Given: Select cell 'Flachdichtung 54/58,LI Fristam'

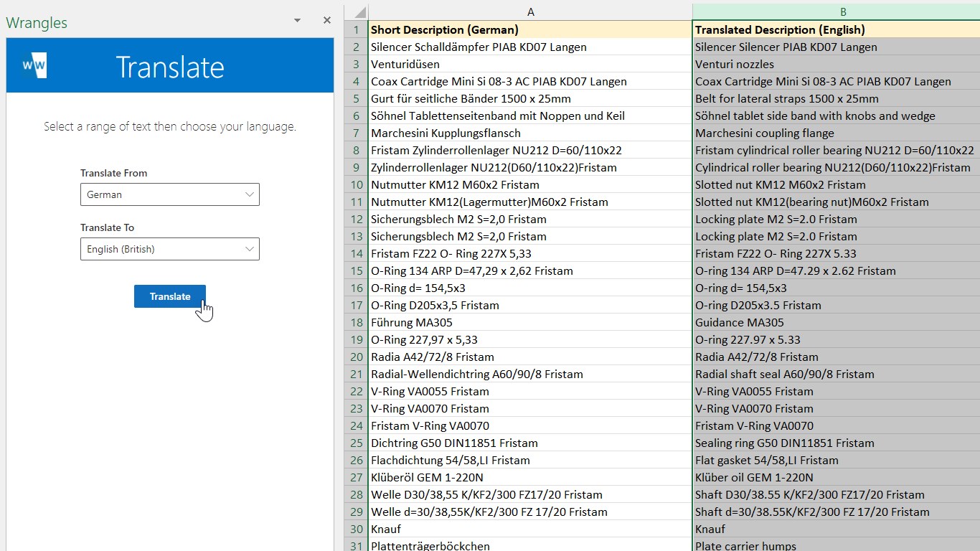Looking at the screenshot, I should coord(531,461).
